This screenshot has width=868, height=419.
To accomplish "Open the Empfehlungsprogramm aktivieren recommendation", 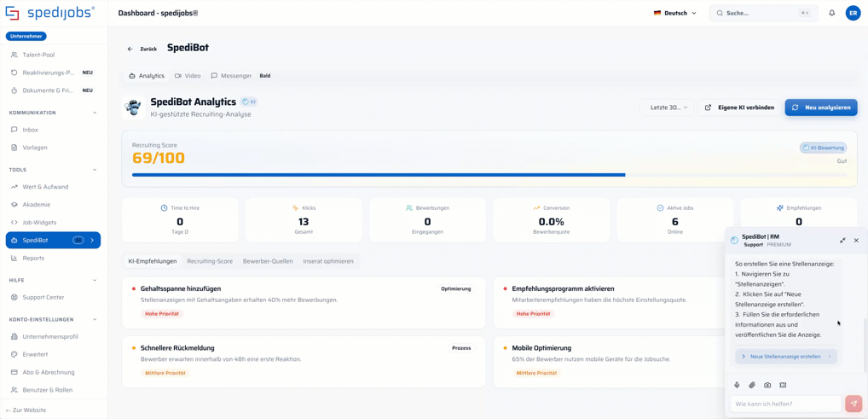I will [x=609, y=303].
